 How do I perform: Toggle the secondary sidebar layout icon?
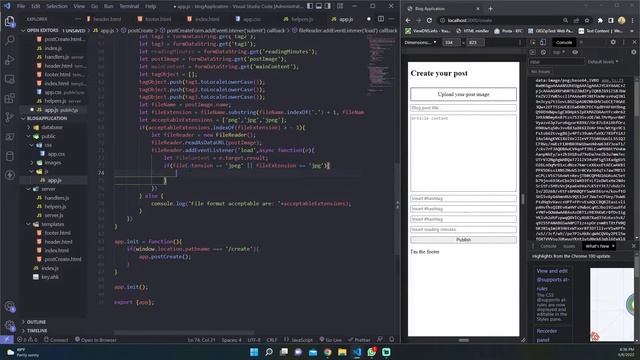(328, 6)
